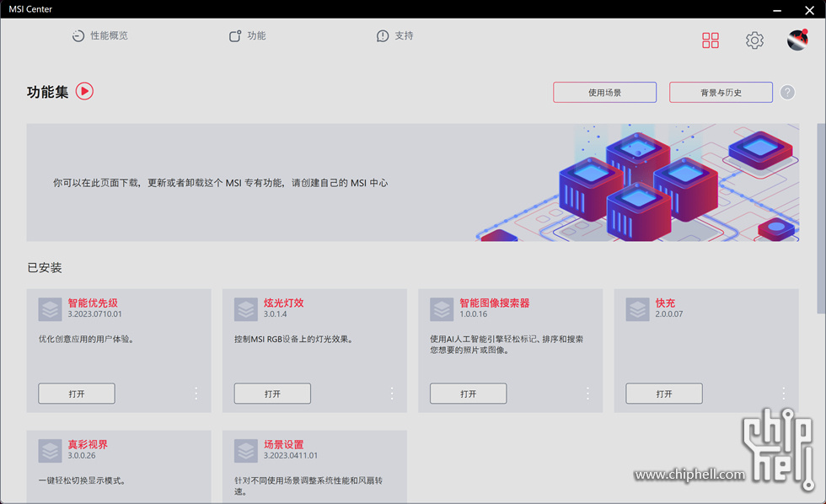Select the 智能图像搜索器 title text

[494, 303]
